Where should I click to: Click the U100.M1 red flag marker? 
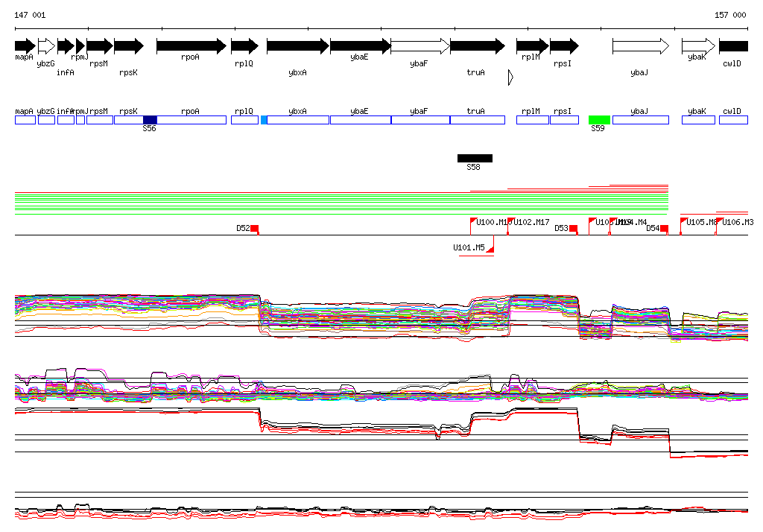(473, 221)
